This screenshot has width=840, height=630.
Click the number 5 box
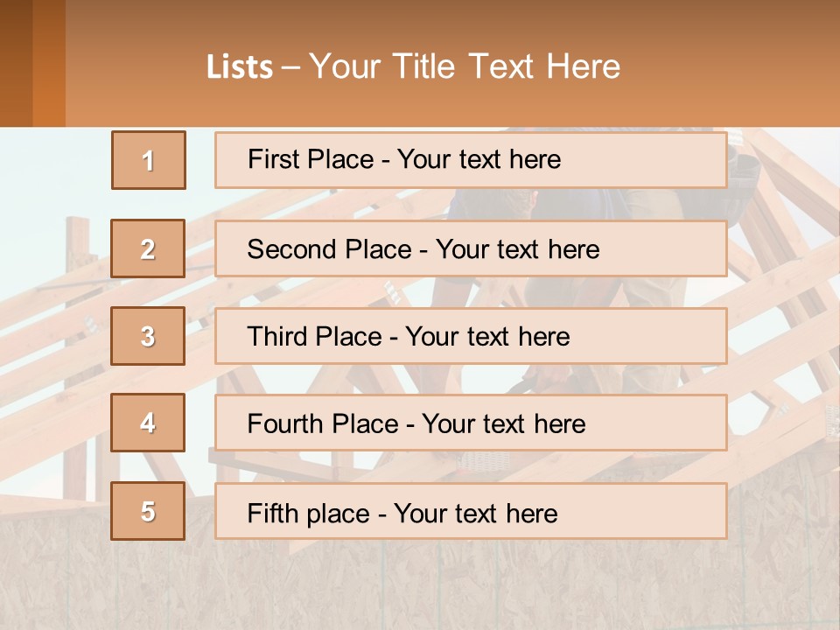click(148, 511)
